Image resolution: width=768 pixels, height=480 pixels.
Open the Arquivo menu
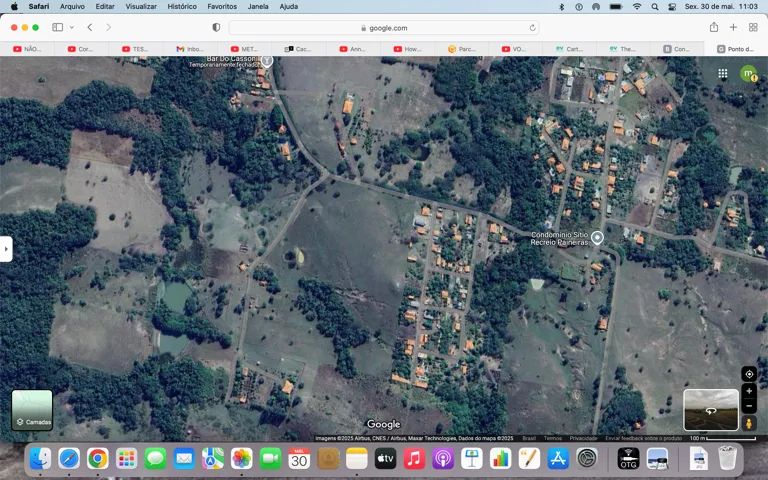pyautogui.click(x=72, y=6)
